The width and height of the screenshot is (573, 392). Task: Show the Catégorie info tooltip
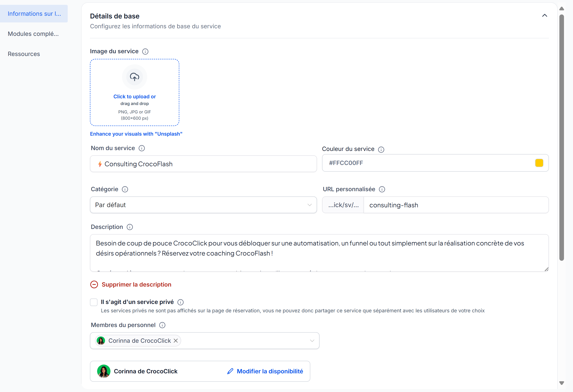click(x=125, y=189)
